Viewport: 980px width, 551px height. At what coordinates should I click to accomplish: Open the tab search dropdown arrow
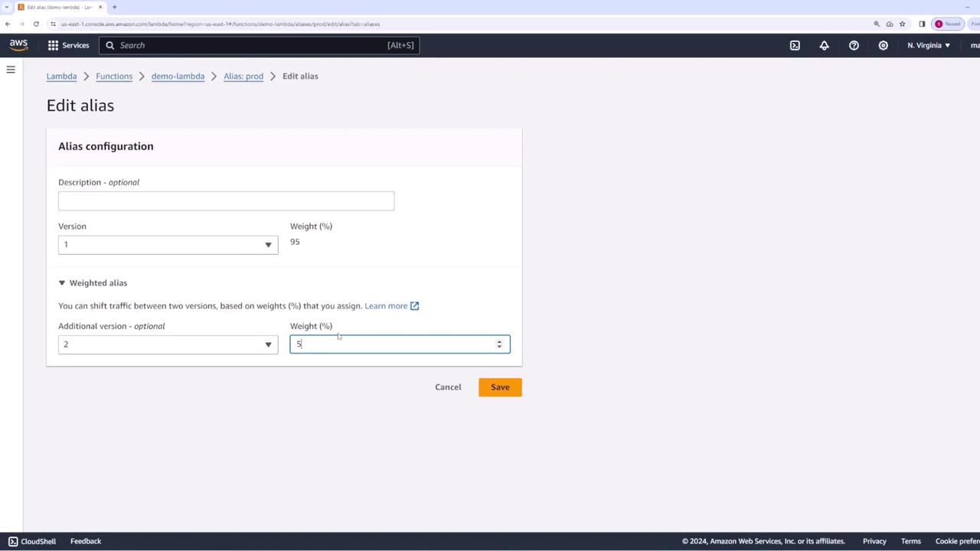pos(6,7)
